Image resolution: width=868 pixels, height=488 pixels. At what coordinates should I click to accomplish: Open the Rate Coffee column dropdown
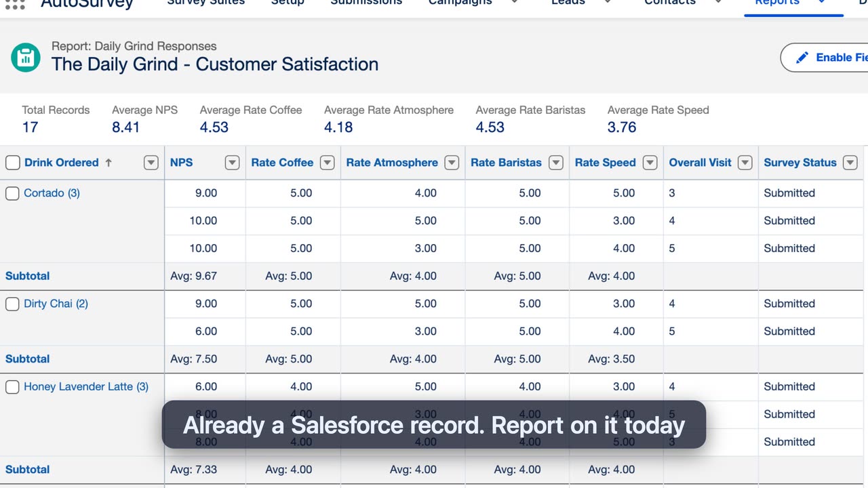328,163
